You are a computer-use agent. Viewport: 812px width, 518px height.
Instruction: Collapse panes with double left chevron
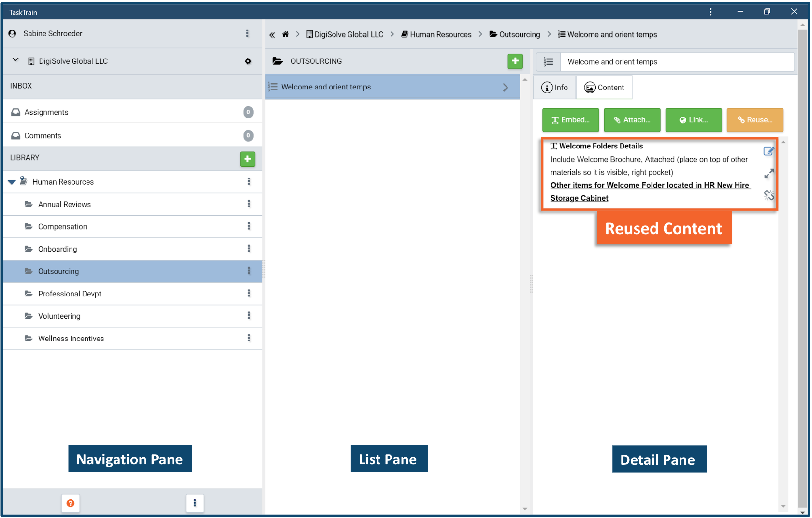pyautogui.click(x=272, y=35)
